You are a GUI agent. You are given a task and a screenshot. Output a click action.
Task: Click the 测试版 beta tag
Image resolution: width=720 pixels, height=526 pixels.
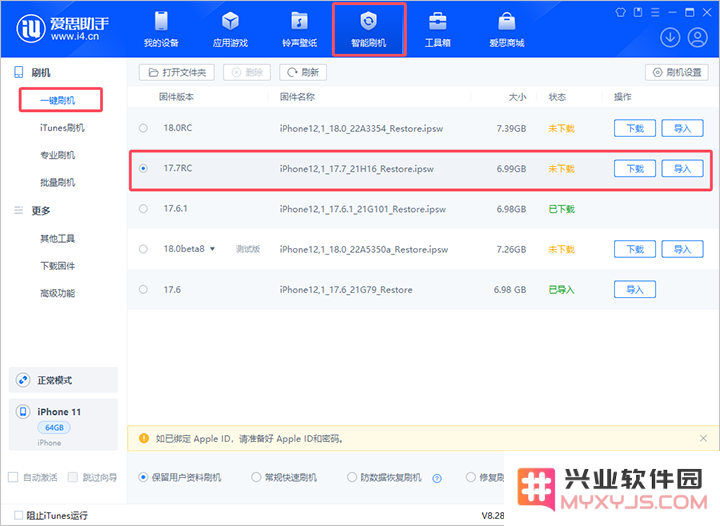(248, 249)
